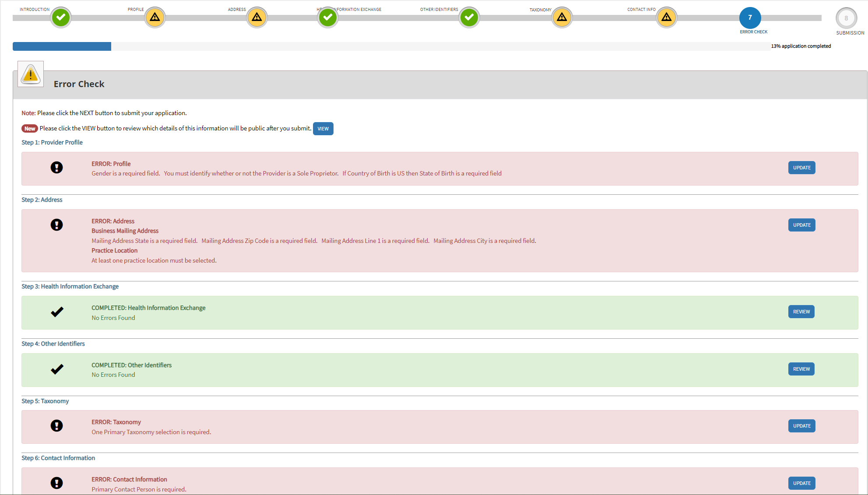Click the Profile step warning icon

point(155,18)
